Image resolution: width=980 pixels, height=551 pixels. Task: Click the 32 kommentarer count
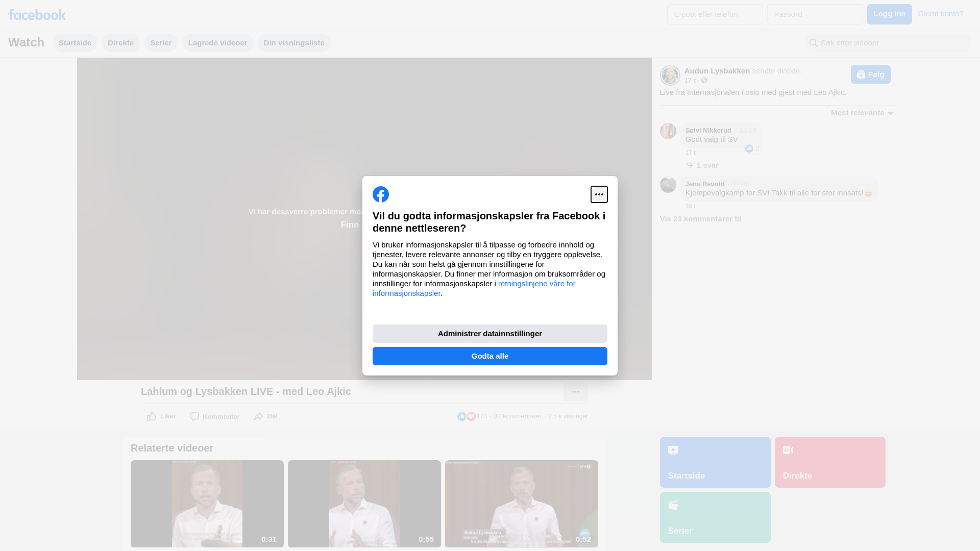[518, 416]
